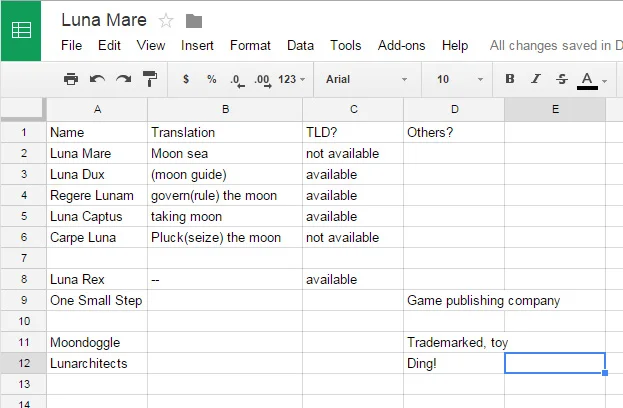
Task: Open the Insert menu
Action: (x=197, y=45)
